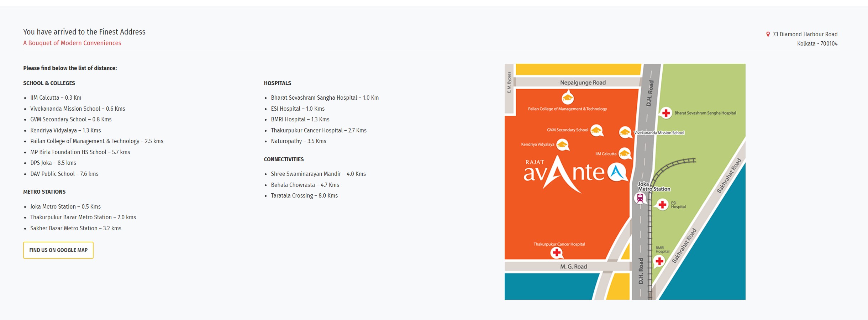The width and height of the screenshot is (868, 320).
Task: Click 'ESI Hospital – 1.0 Kms' list item
Action: point(298,109)
